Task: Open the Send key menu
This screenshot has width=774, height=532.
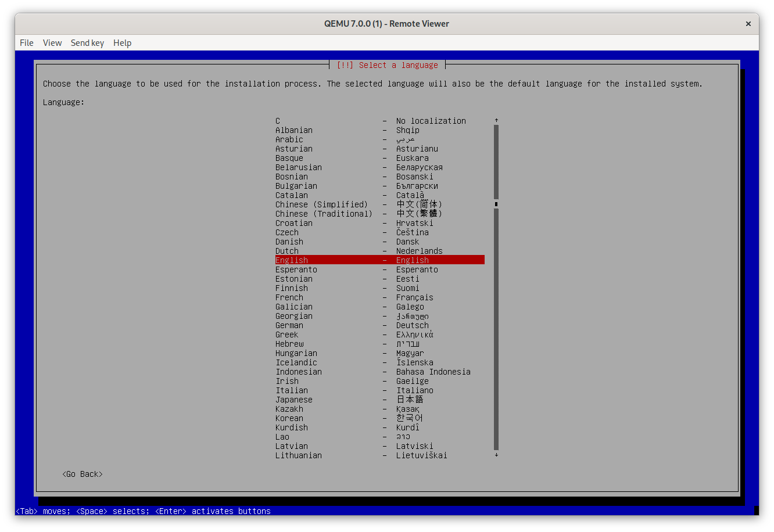Action: click(x=87, y=43)
